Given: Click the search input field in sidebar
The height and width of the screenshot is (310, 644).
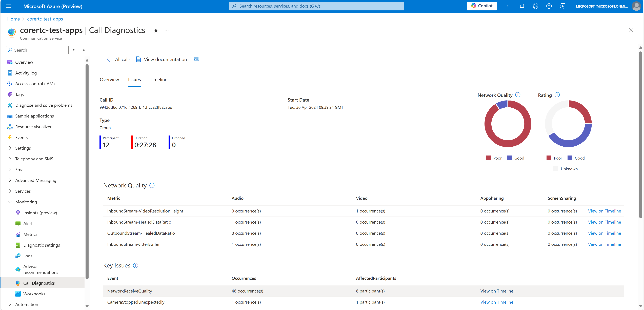Looking at the screenshot, I should pyautogui.click(x=37, y=50).
